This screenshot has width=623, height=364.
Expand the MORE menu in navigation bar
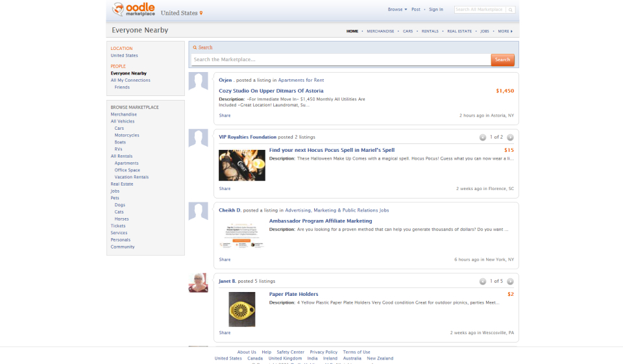(x=505, y=31)
